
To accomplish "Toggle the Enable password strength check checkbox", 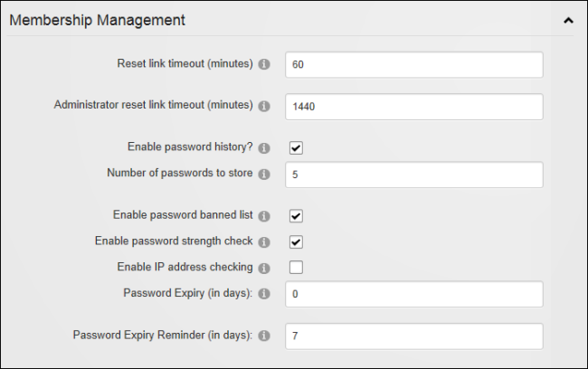I will coord(296,241).
